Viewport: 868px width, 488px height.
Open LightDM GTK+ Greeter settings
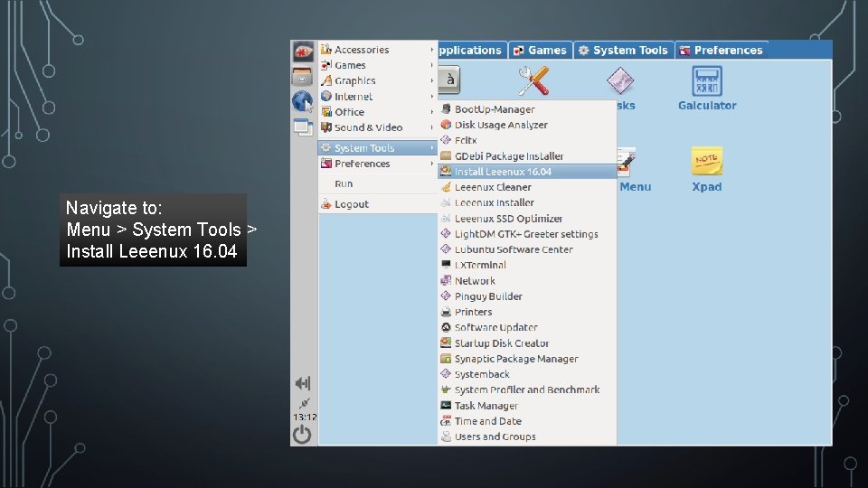click(x=527, y=234)
